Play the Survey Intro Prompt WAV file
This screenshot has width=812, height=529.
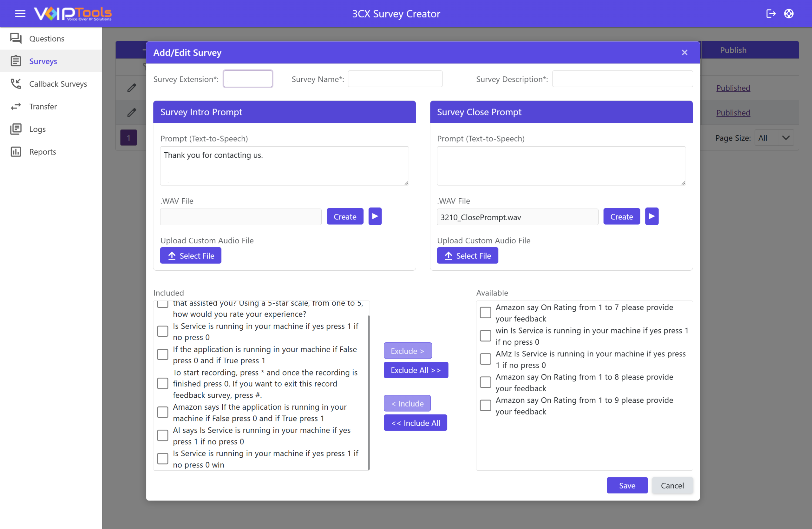(375, 216)
